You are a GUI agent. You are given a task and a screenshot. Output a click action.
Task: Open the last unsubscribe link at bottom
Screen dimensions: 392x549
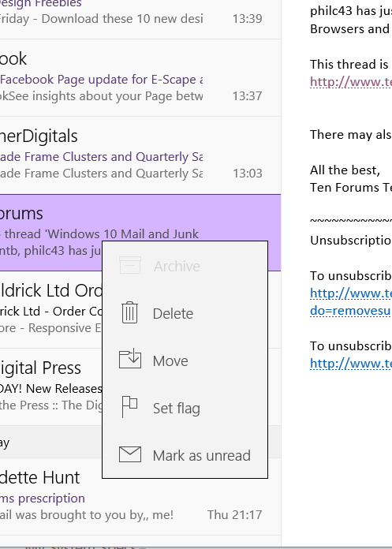click(x=351, y=364)
